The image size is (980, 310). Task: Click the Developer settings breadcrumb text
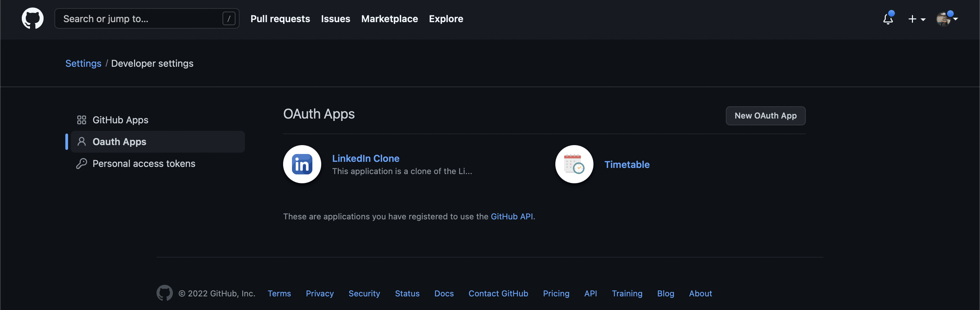(152, 63)
